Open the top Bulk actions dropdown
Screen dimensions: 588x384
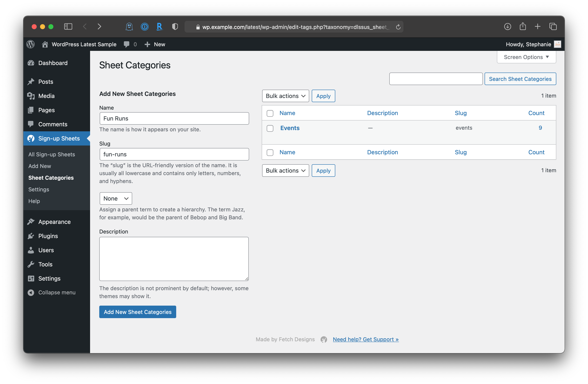point(285,96)
